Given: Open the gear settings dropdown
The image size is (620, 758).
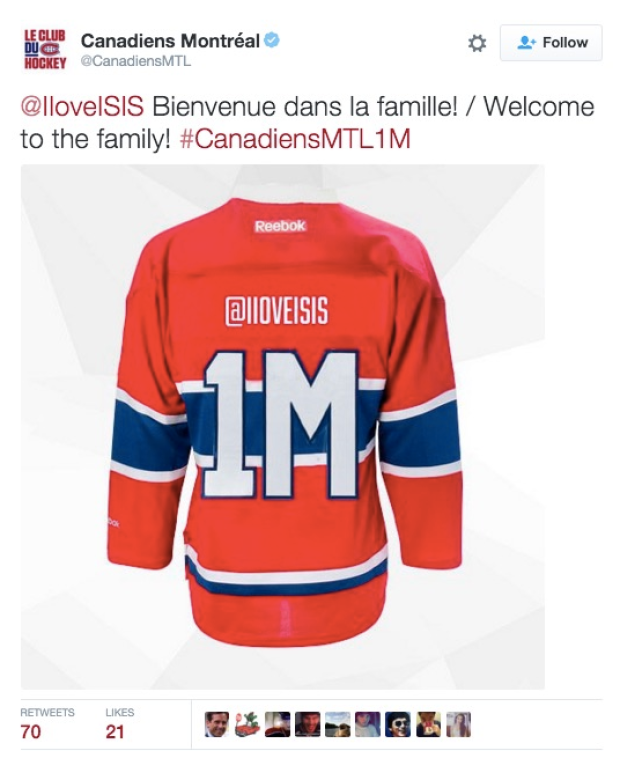Looking at the screenshot, I should tap(477, 43).
